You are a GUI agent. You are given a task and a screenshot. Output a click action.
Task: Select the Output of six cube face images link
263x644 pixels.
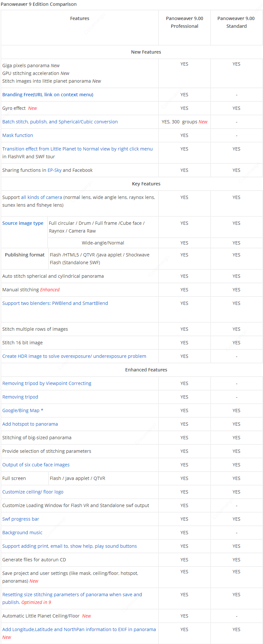click(x=36, y=465)
